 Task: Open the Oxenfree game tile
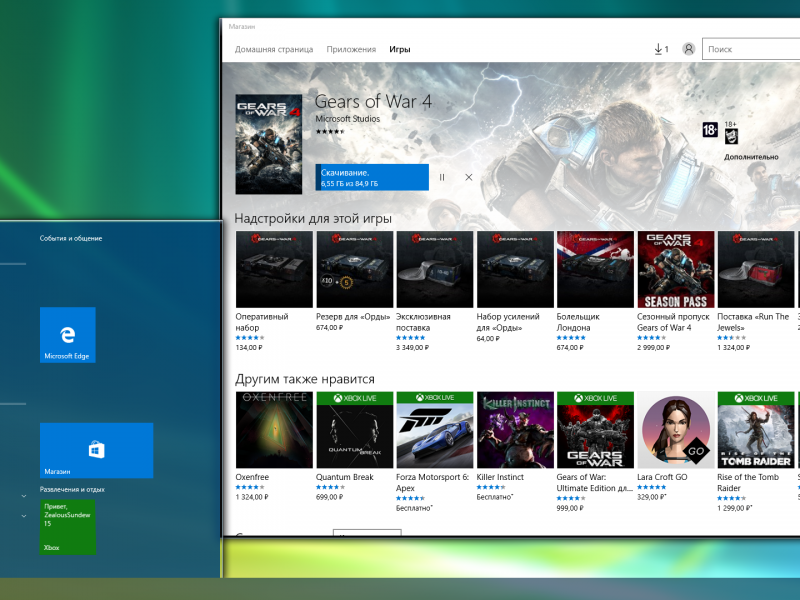click(274, 430)
